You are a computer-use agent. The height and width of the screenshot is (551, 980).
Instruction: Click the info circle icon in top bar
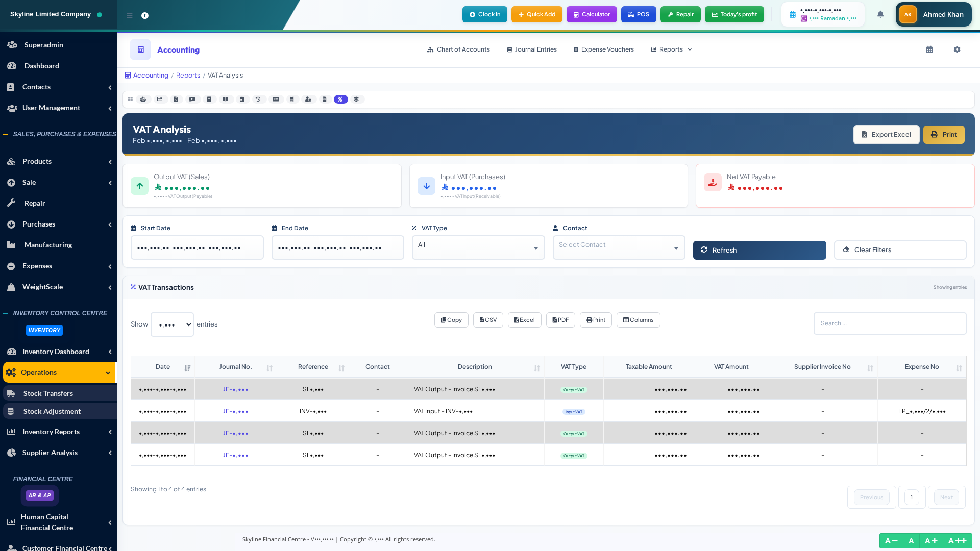pyautogui.click(x=145, y=16)
